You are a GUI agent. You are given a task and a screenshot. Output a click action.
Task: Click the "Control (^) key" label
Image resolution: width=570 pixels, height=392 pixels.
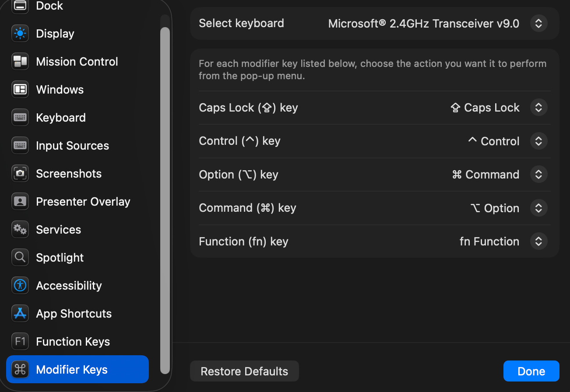pos(239,141)
